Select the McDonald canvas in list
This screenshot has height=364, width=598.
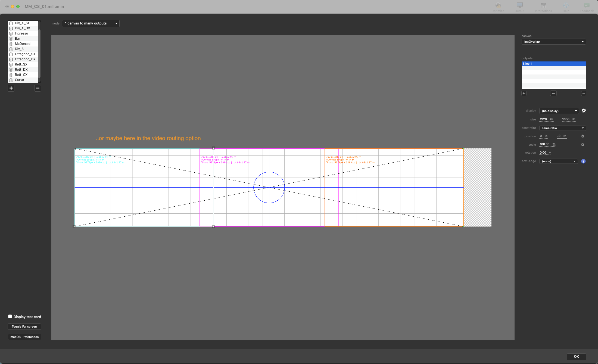tap(23, 44)
